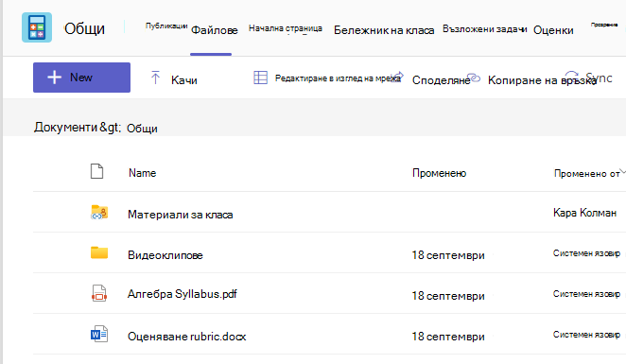Click the Общи channel title

tap(85, 28)
